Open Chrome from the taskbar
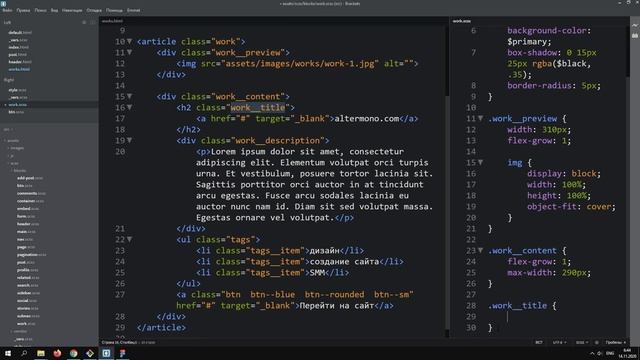The width and height of the screenshot is (640, 360). coord(73,353)
